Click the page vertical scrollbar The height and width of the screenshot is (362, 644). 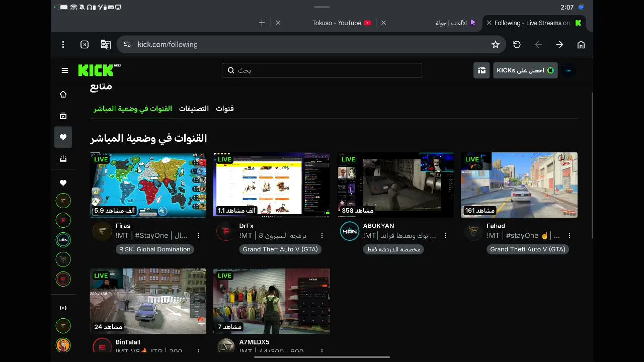pos(592,166)
